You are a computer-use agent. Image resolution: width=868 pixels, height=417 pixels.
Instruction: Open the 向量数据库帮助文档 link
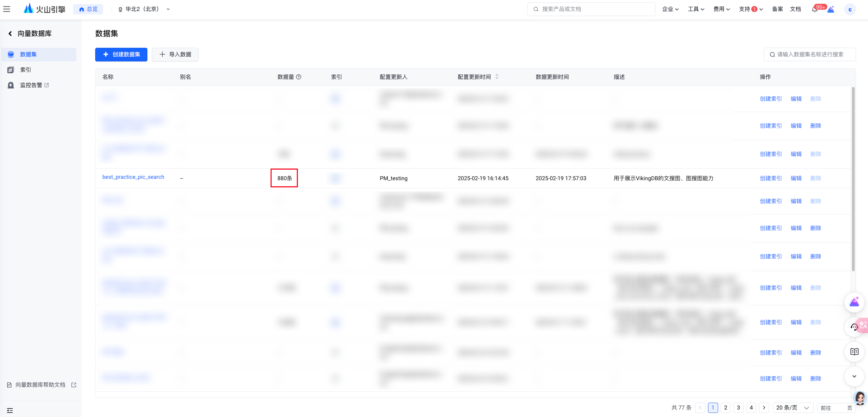point(40,385)
